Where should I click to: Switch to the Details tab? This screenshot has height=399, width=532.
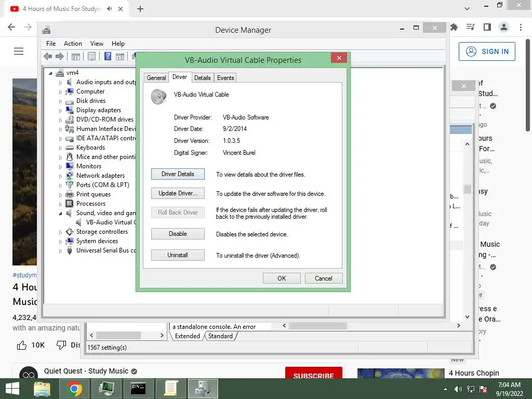(x=202, y=78)
